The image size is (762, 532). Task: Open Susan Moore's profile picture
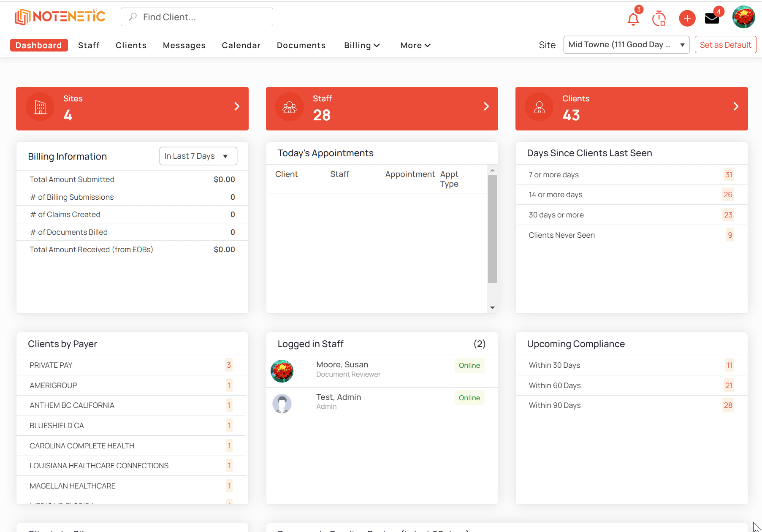coord(282,371)
